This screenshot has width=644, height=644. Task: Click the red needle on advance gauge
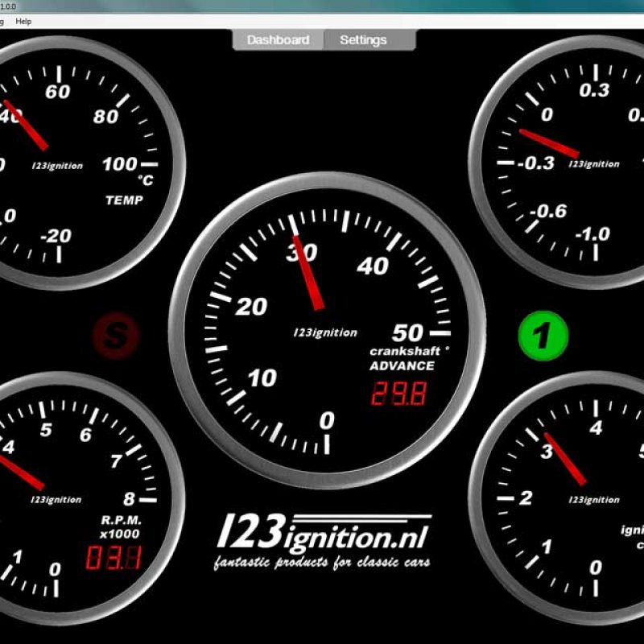(x=308, y=272)
